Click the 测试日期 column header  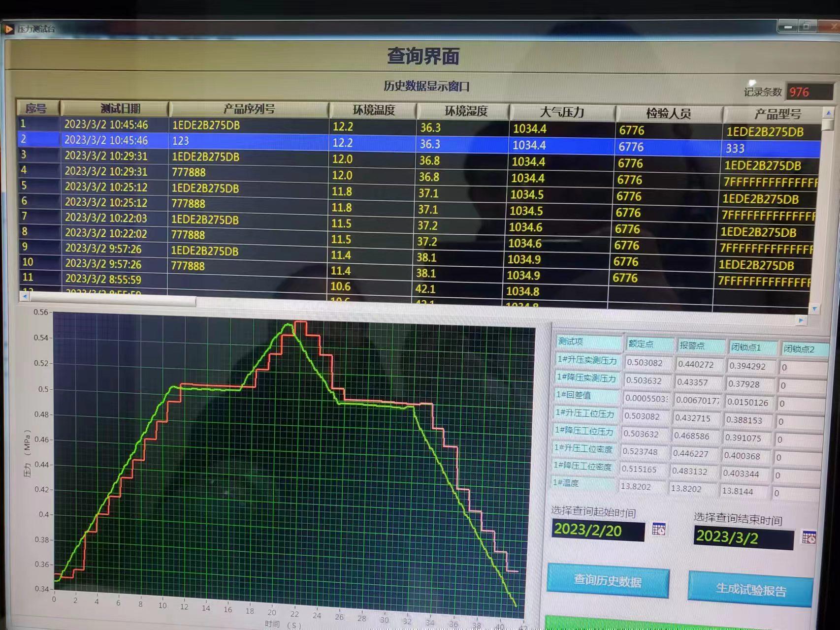click(120, 109)
